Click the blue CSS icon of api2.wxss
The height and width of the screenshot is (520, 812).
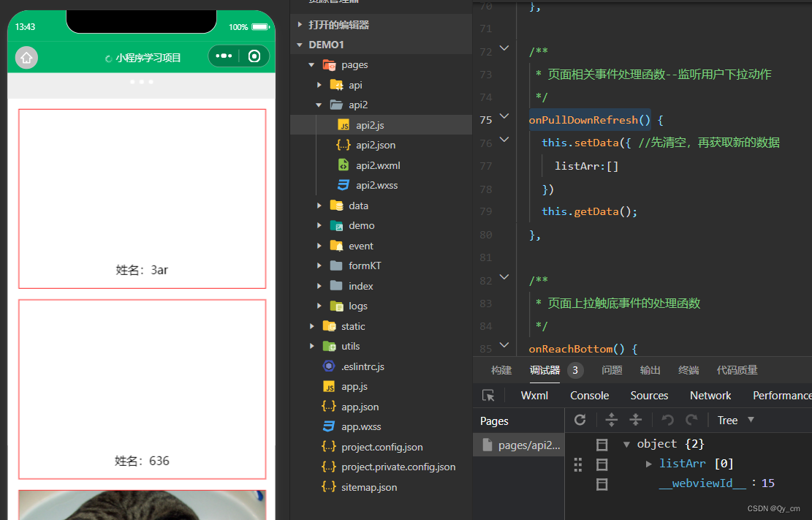pyautogui.click(x=344, y=185)
